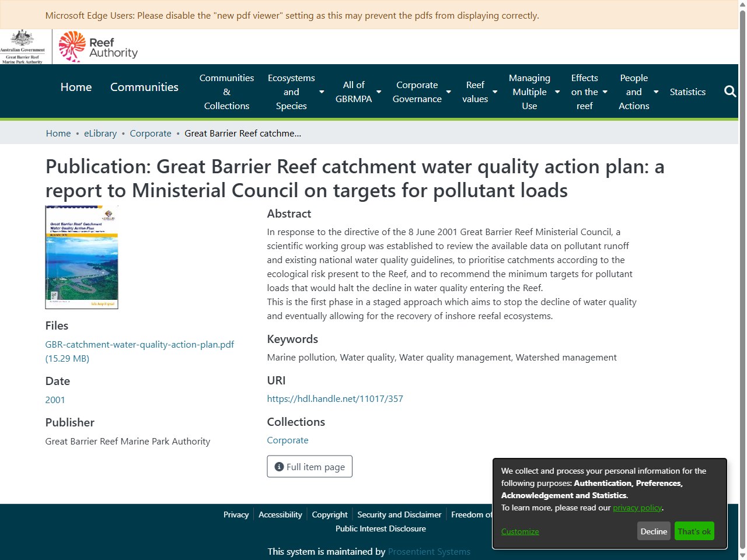
Task: Expand the Ecosystems and Species dropdown arrow
Action: coord(322,92)
